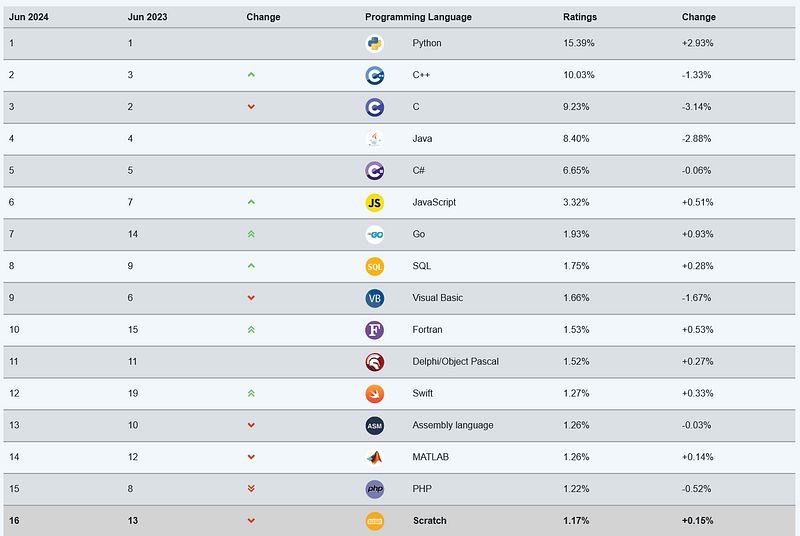This screenshot has height=536, width=800.
Task: Click the double green arrow for Go
Action: click(251, 234)
